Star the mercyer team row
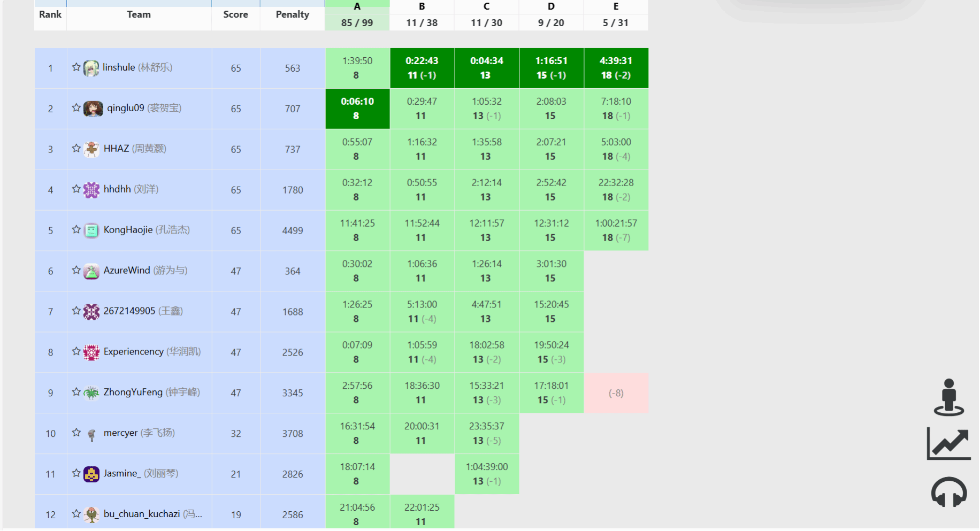980x531 pixels. point(76,433)
